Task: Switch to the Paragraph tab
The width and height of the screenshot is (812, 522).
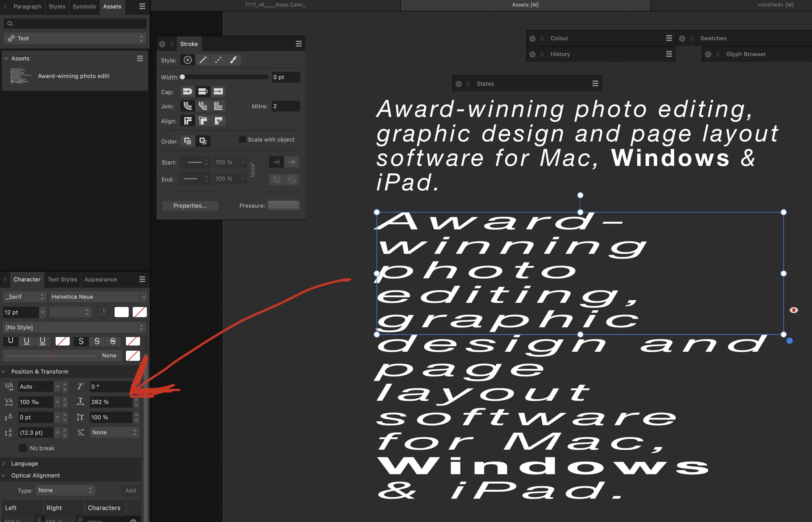Action: (28, 7)
